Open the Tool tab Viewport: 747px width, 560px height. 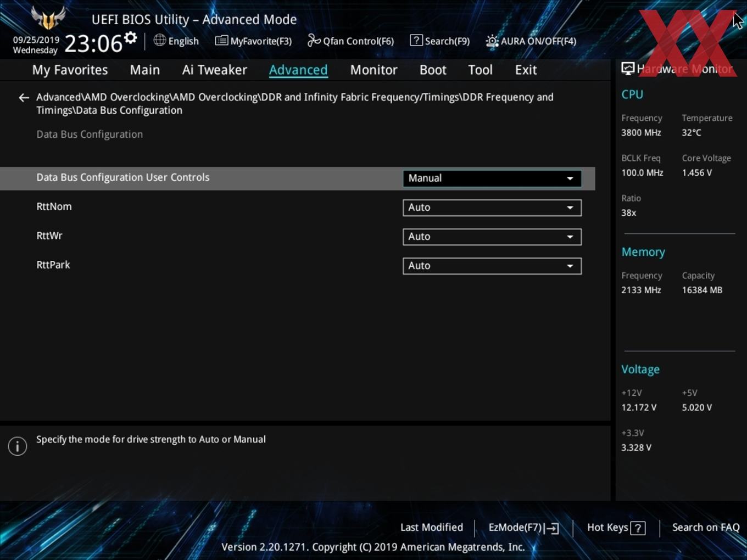480,70
